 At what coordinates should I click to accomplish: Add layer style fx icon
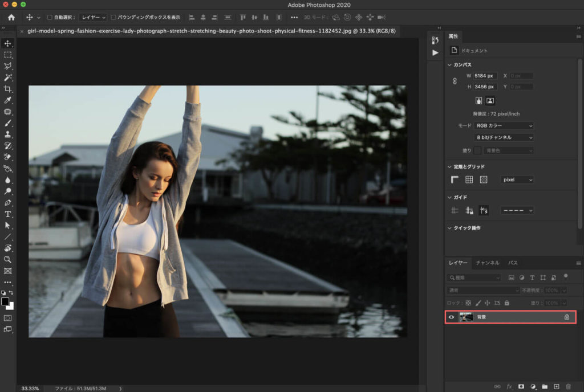pos(509,387)
